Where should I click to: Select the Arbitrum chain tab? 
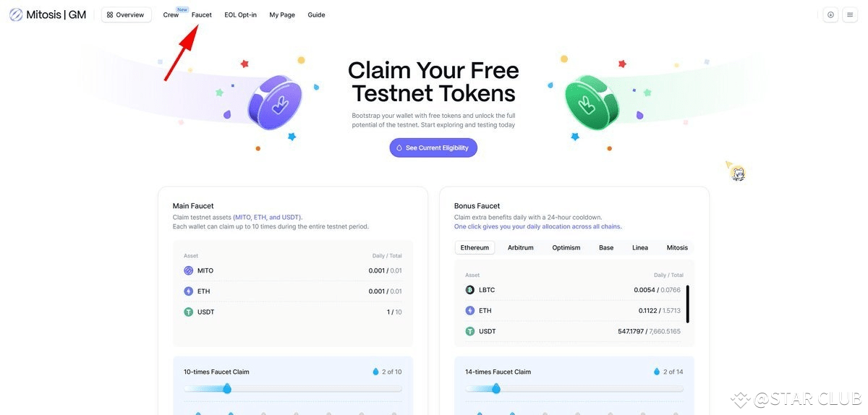click(x=521, y=247)
